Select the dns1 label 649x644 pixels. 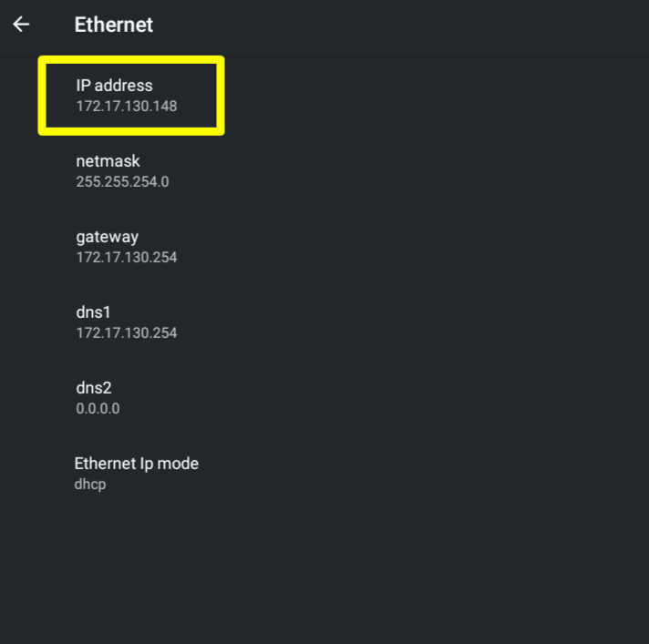93,312
